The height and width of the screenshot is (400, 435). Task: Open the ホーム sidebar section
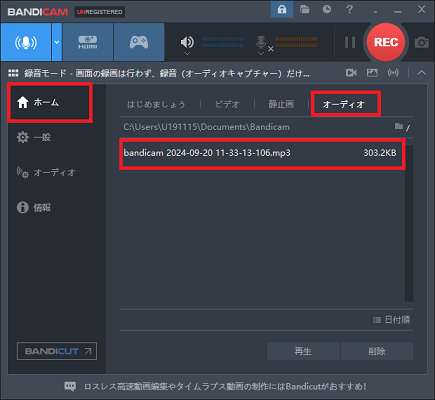point(50,102)
